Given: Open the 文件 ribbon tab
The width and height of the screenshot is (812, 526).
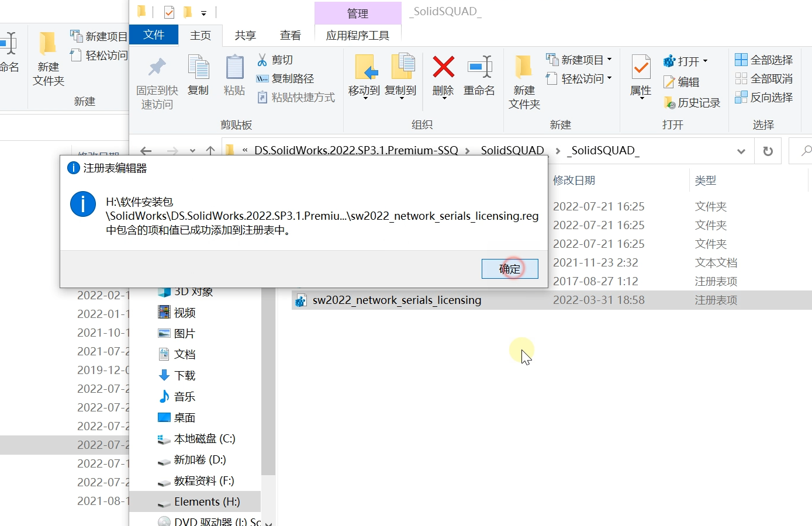Looking at the screenshot, I should point(154,35).
